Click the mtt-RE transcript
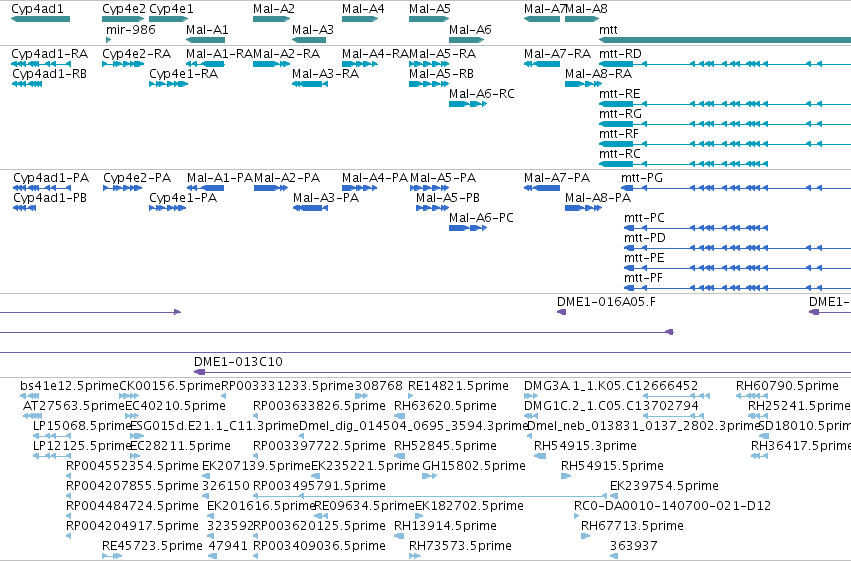 point(725,104)
